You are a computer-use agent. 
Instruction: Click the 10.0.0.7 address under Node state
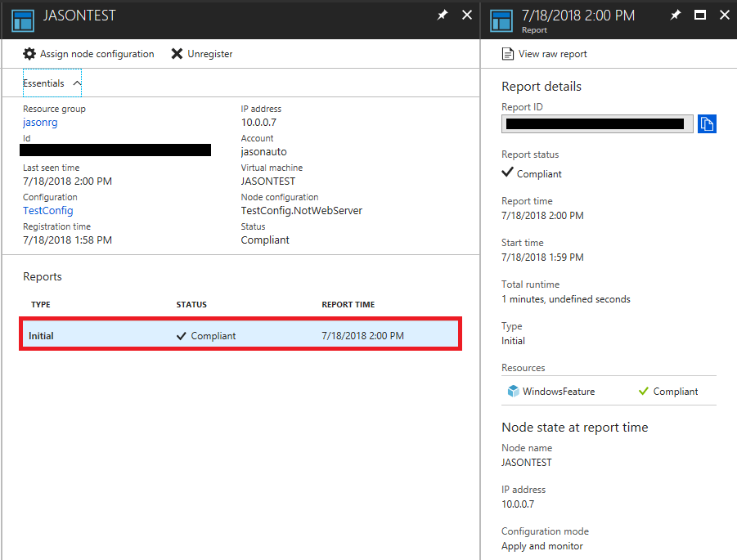(x=518, y=504)
